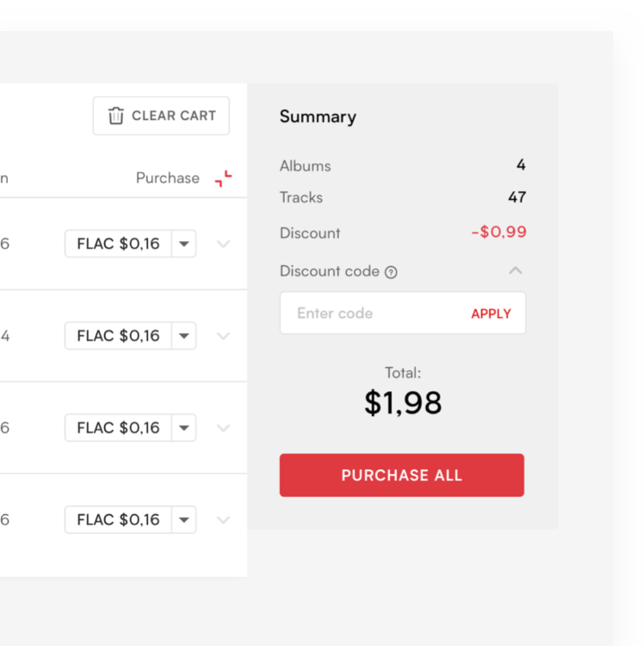644x646 pixels.
Task: Select the FLAC $0,16 label in first row
Action: click(x=119, y=244)
